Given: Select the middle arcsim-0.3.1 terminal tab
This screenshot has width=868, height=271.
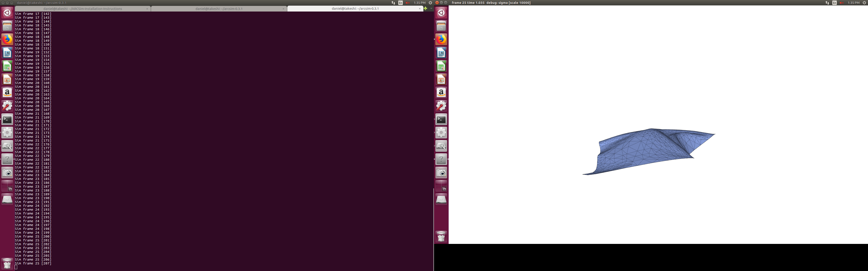Looking at the screenshot, I should [219, 9].
